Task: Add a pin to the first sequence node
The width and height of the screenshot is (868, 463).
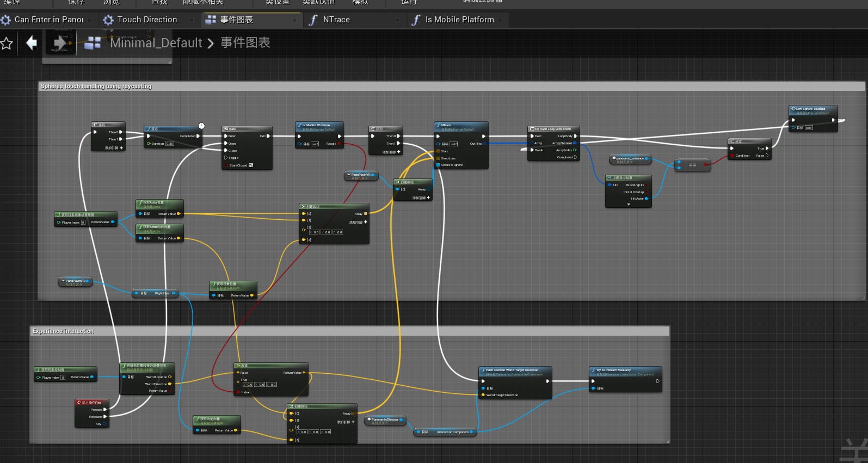Action: click(114, 147)
